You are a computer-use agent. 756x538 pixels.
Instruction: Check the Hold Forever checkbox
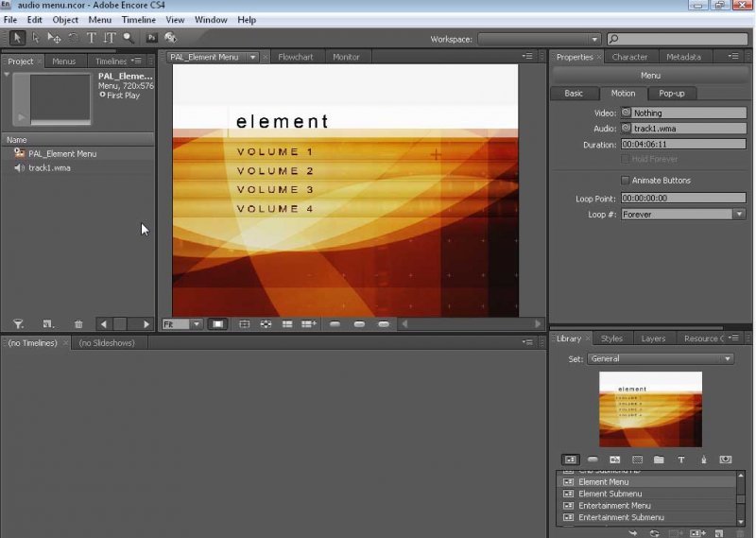coord(625,159)
